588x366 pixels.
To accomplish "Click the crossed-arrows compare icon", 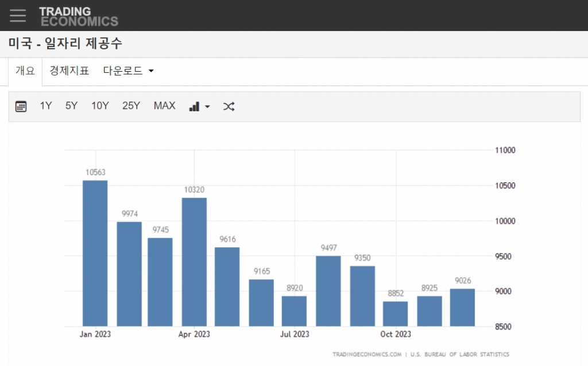I will click(229, 106).
